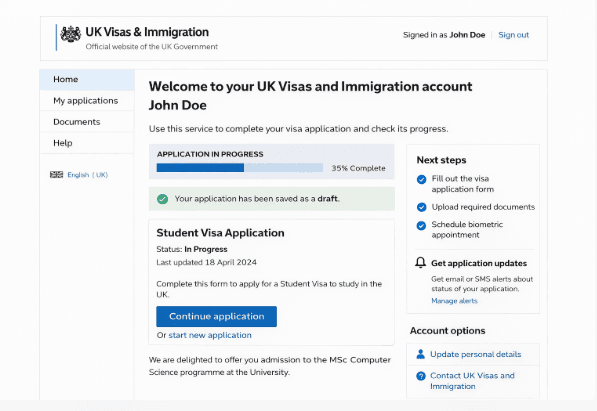Image resolution: width=597 pixels, height=411 pixels.
Task: Click 'Last updated 18 April 2024' text
Action: click(206, 262)
